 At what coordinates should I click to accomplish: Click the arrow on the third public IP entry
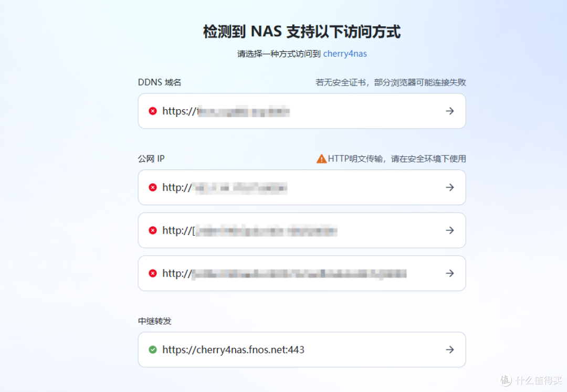pos(450,273)
